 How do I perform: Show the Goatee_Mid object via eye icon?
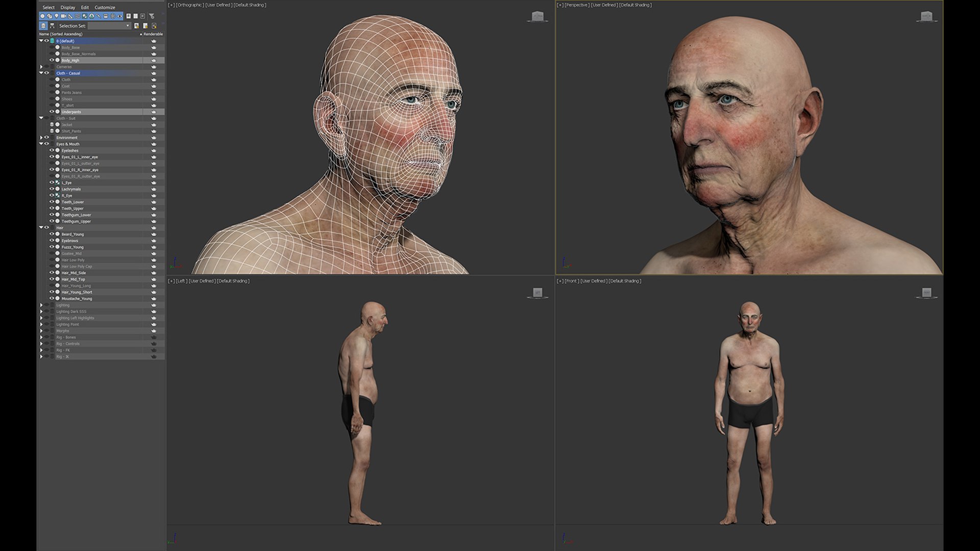click(52, 254)
